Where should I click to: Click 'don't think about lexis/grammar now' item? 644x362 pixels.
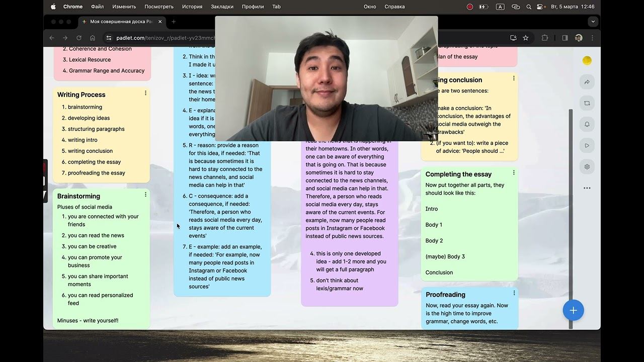point(340,285)
